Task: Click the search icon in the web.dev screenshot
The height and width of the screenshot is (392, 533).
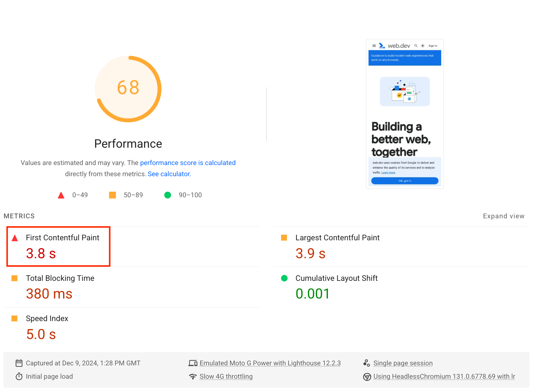Action: click(x=416, y=46)
